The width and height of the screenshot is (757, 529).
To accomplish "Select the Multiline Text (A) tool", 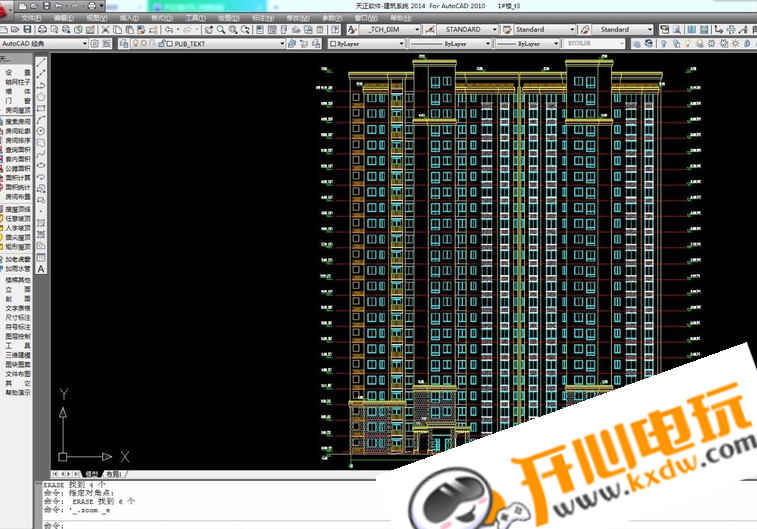I will coord(42,268).
